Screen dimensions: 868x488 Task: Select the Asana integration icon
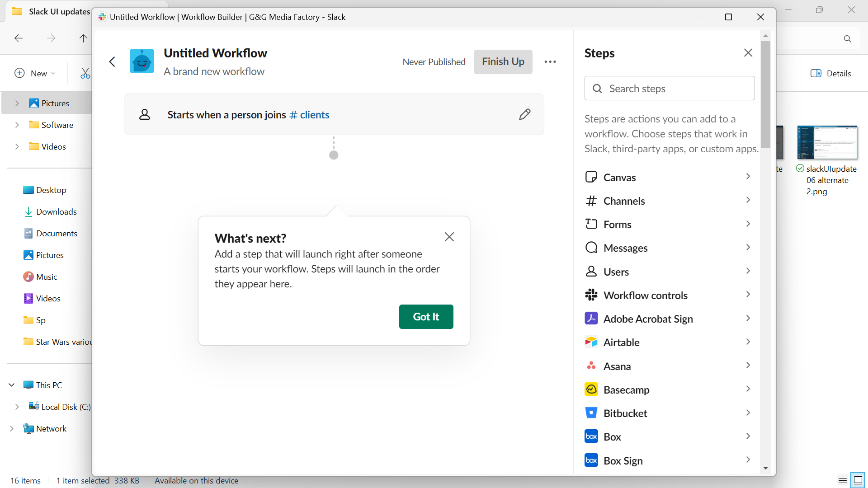[x=591, y=366]
